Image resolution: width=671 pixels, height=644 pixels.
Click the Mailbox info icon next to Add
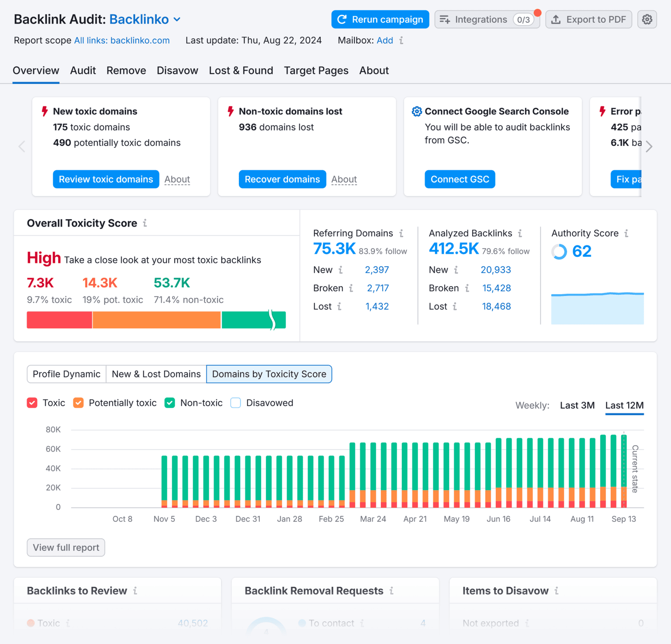pos(401,40)
